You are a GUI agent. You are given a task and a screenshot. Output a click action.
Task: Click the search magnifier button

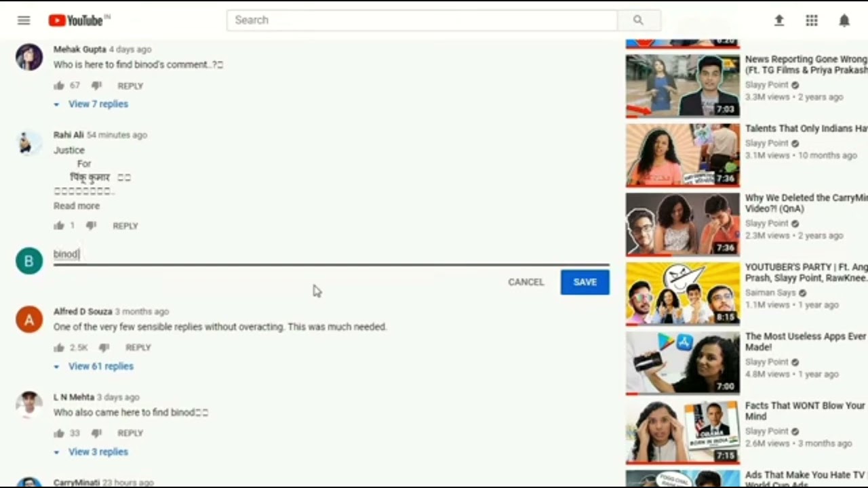[x=638, y=20]
